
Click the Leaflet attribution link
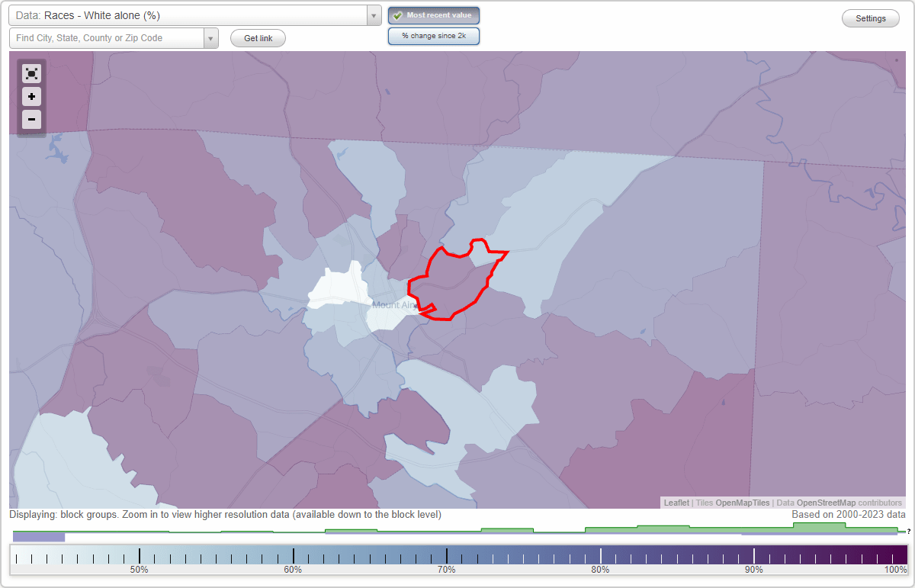point(676,503)
